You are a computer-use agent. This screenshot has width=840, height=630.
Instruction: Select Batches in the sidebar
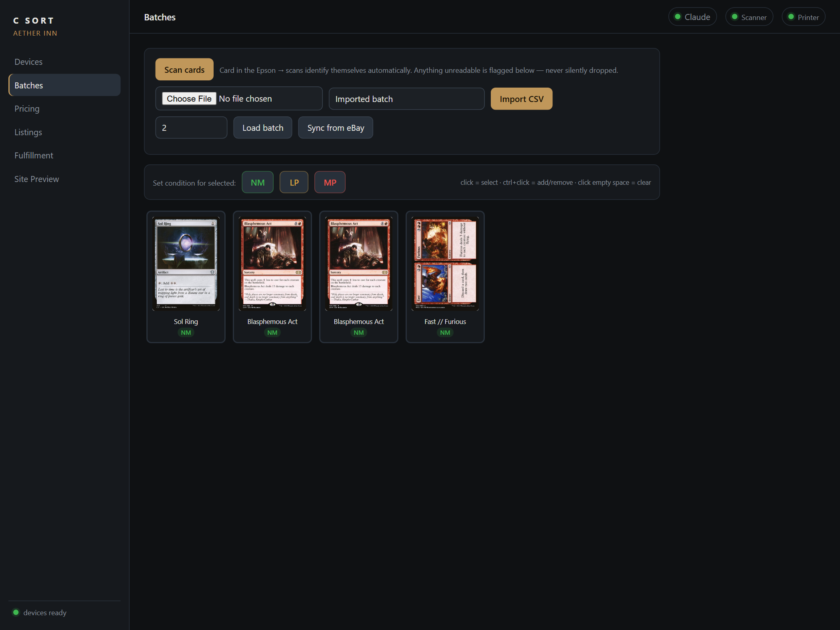point(64,85)
